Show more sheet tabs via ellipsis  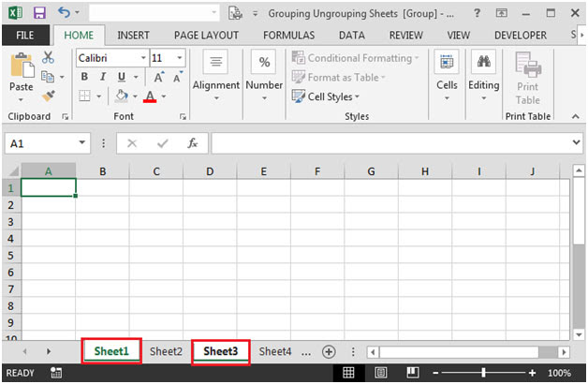click(306, 352)
